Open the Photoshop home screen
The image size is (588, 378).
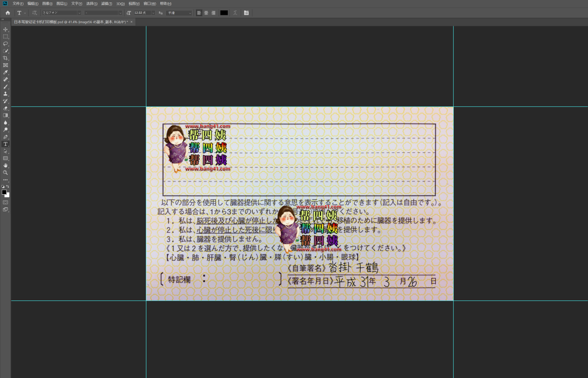coord(7,13)
